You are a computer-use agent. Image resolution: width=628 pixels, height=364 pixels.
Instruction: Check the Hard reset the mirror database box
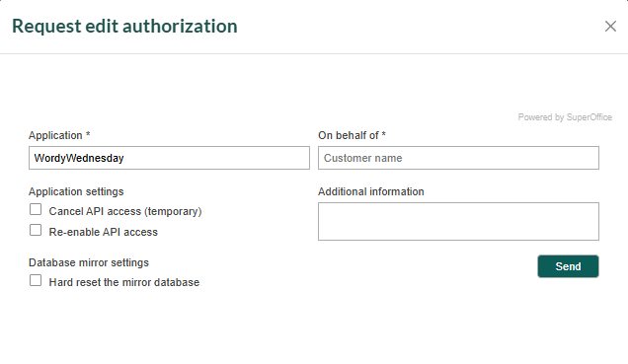point(36,280)
